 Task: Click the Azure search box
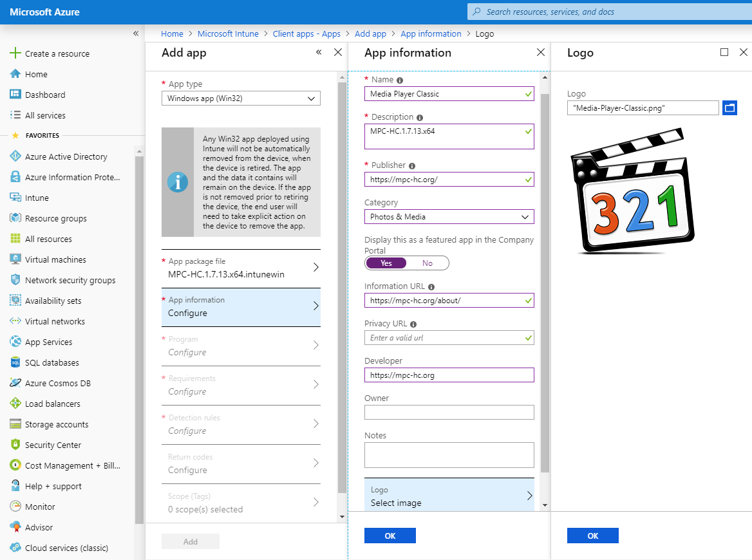(609, 12)
